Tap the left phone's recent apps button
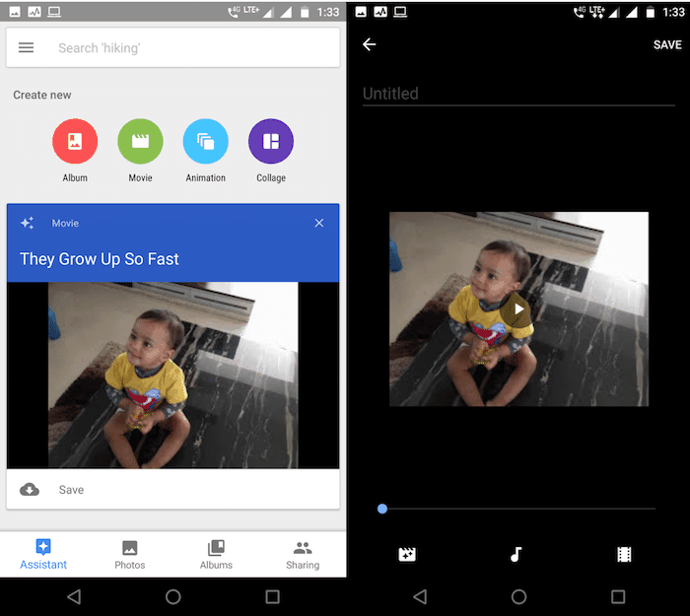Viewport: 690px width, 616px height. (x=272, y=596)
